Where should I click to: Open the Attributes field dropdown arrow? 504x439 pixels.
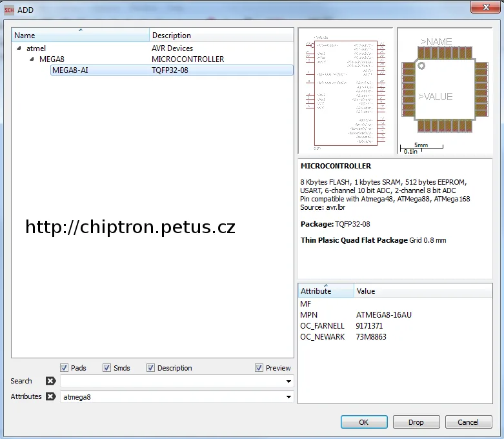click(x=288, y=397)
